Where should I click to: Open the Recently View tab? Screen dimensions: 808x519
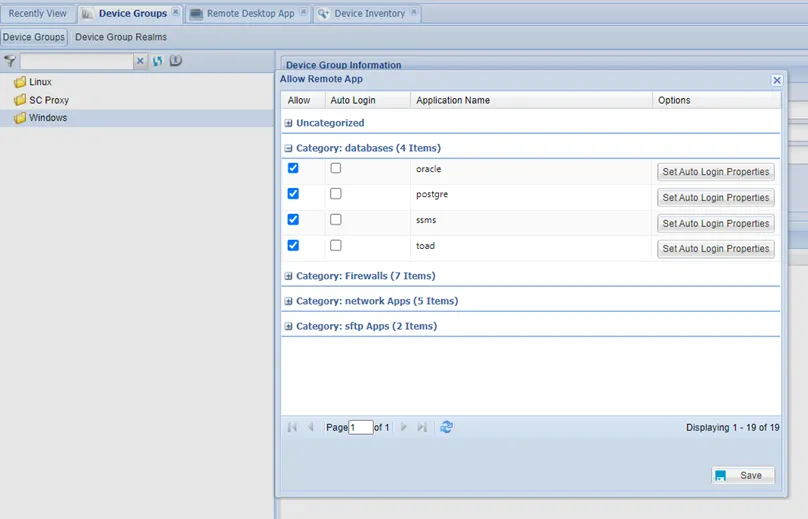(38, 13)
